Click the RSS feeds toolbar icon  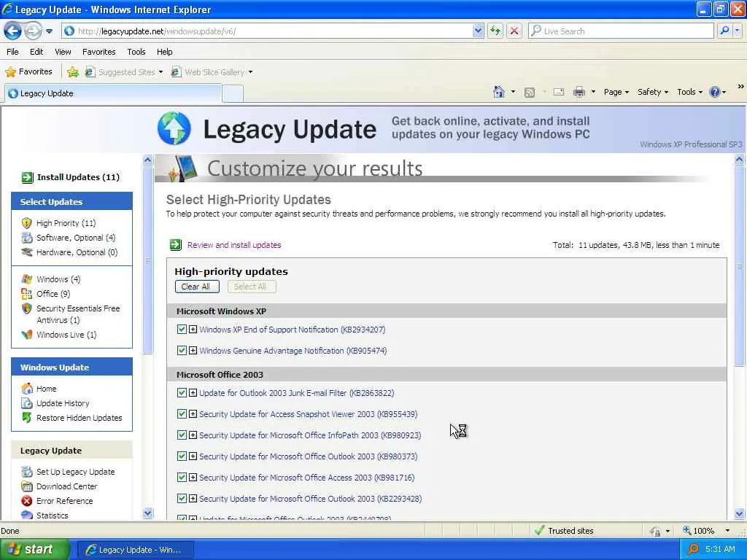click(530, 93)
